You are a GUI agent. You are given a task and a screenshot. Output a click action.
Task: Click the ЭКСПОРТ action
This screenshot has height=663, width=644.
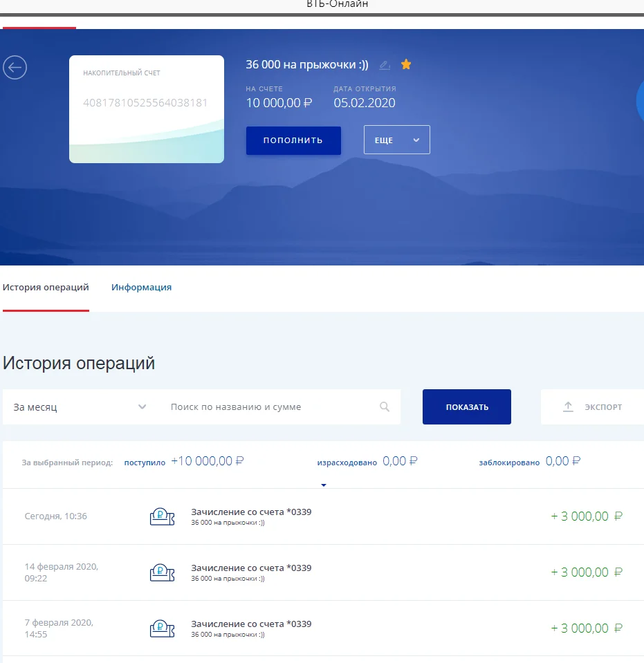[x=604, y=407]
